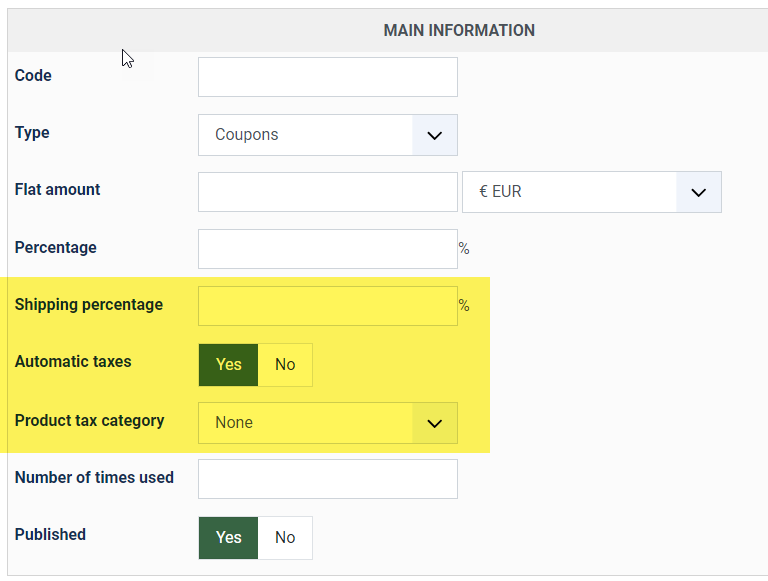This screenshot has height=581, width=768.
Task: Focus the Flat amount input box
Action: [x=327, y=192]
